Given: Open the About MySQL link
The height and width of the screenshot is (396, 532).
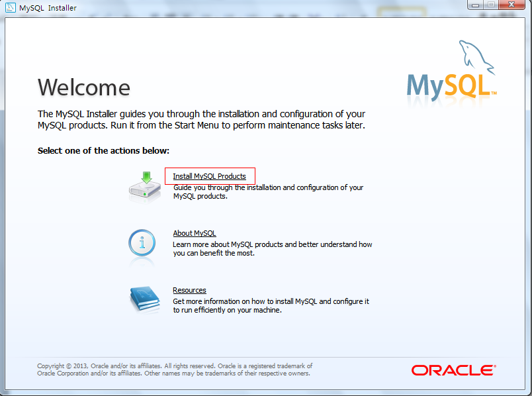Looking at the screenshot, I should (194, 233).
